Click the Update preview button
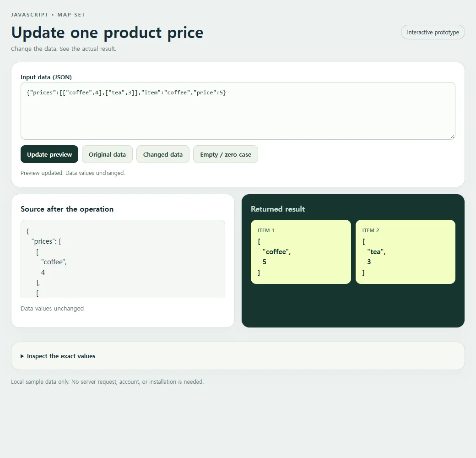This screenshot has height=458, width=476. click(x=49, y=154)
